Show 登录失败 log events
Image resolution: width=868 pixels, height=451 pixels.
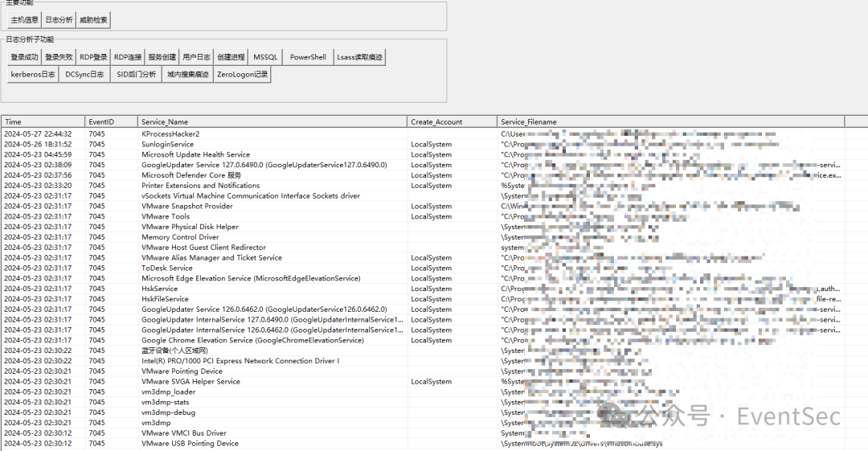pyautogui.click(x=59, y=57)
